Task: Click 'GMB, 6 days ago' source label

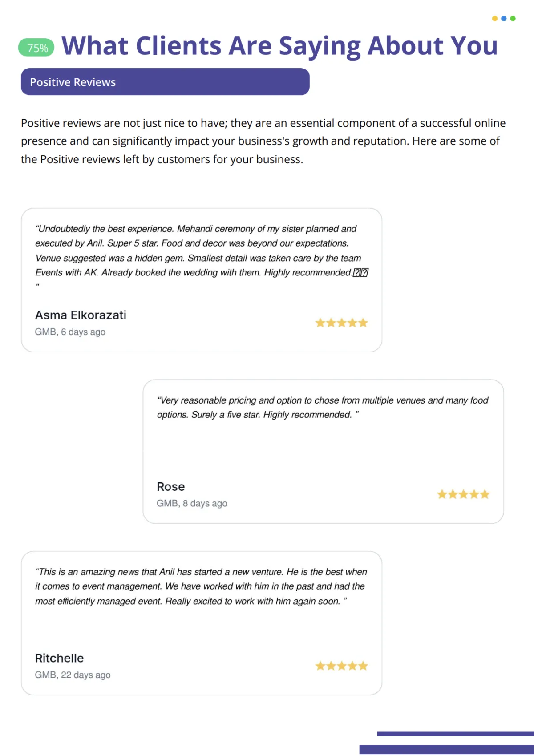Action: [x=70, y=332]
